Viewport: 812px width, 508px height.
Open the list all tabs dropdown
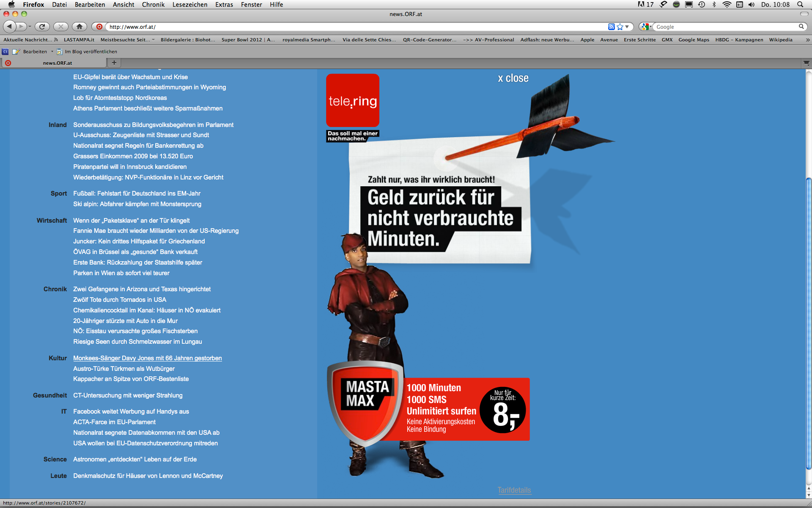807,63
